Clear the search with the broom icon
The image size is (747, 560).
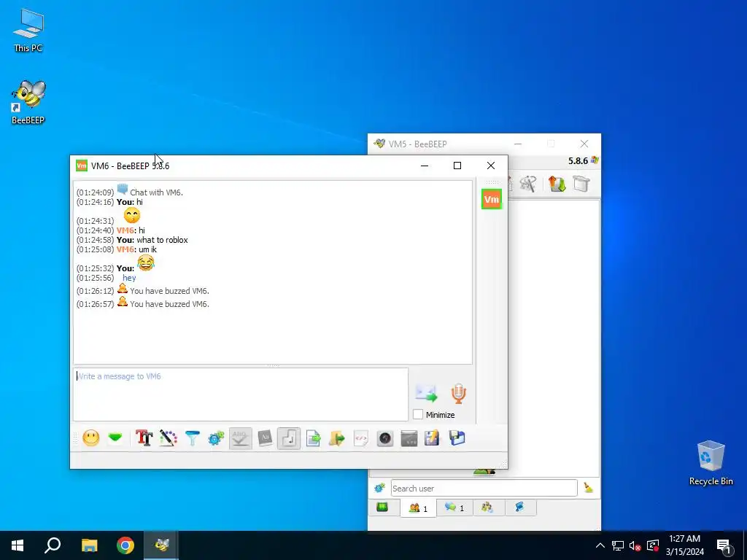pos(589,488)
